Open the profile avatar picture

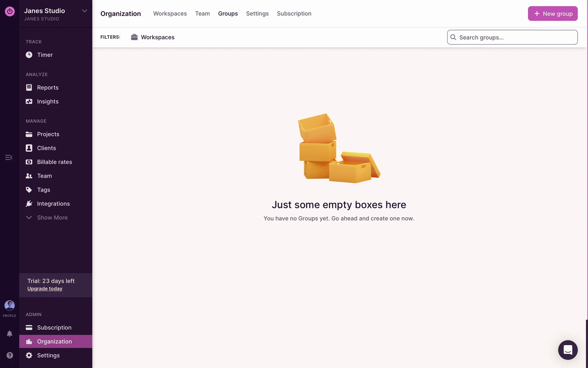pos(9,305)
